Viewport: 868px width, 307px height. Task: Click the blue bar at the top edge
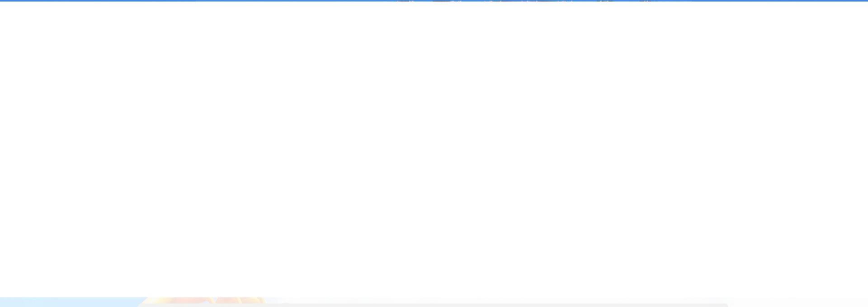click(x=434, y=0)
